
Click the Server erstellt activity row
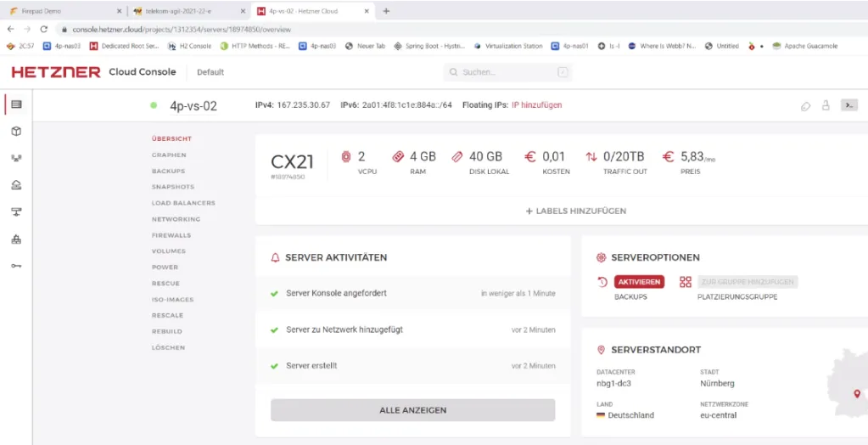(413, 366)
